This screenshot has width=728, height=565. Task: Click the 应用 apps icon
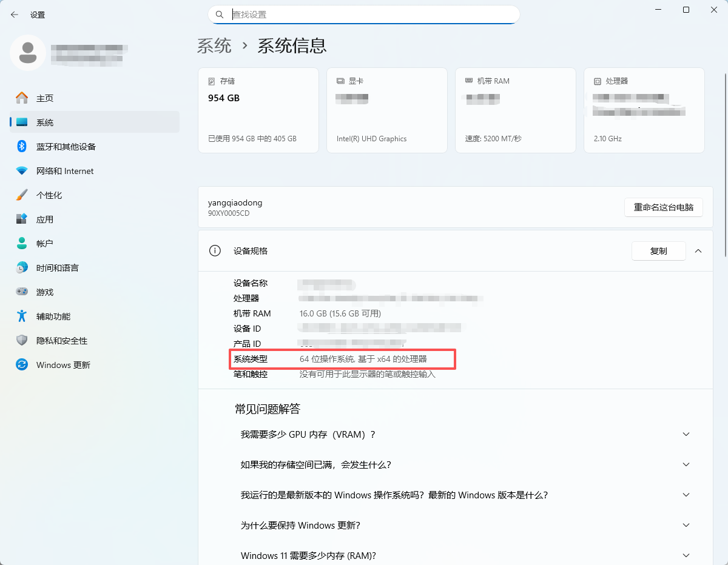[21, 219]
